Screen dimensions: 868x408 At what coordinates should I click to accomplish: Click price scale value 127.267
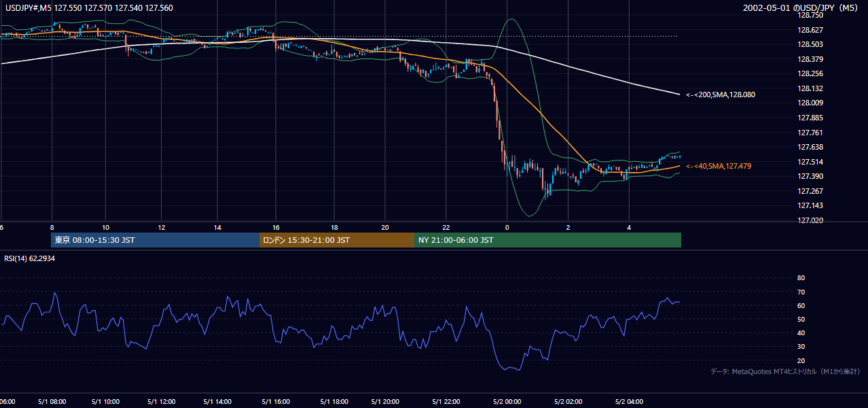[810, 191]
